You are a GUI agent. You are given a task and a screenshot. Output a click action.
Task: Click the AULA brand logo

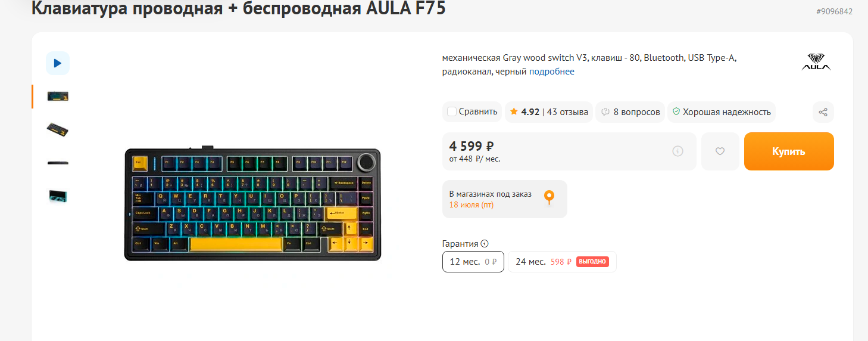(x=816, y=62)
